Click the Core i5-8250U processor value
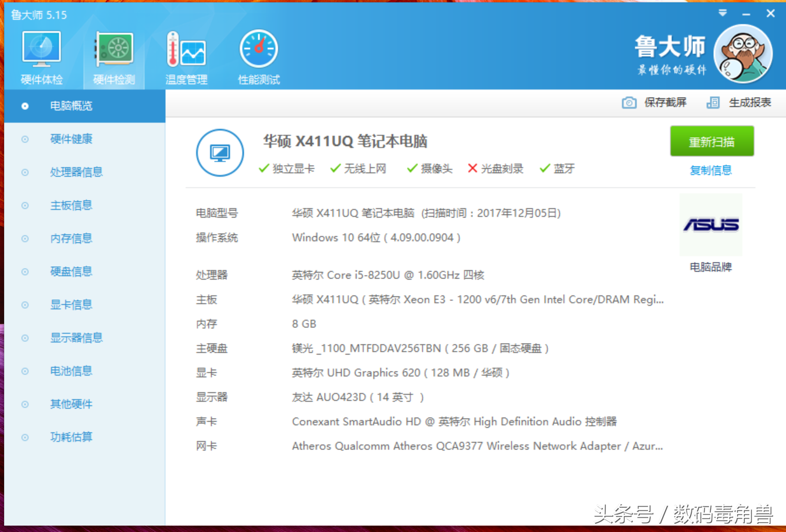 388,275
